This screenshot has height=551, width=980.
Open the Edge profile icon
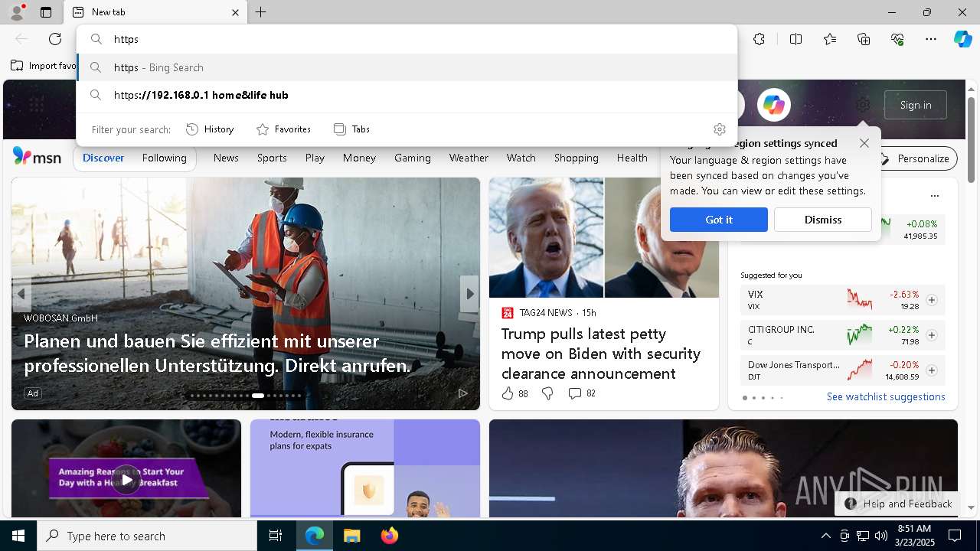click(x=16, y=12)
